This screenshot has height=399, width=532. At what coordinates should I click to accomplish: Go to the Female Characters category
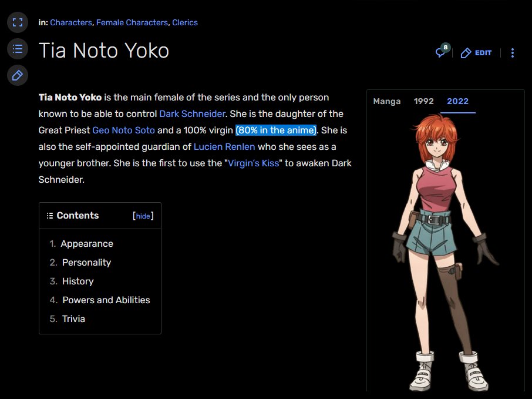click(x=132, y=22)
